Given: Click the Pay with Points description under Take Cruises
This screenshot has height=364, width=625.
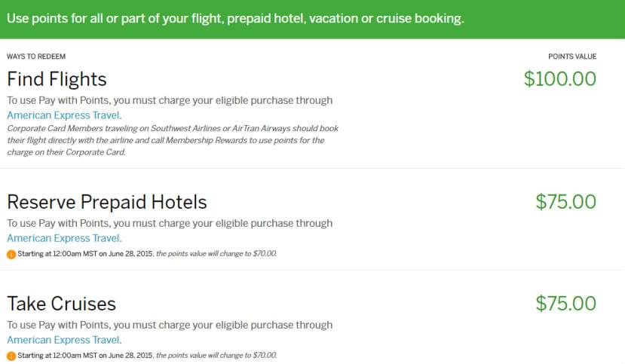Looking at the screenshot, I should 170,325.
